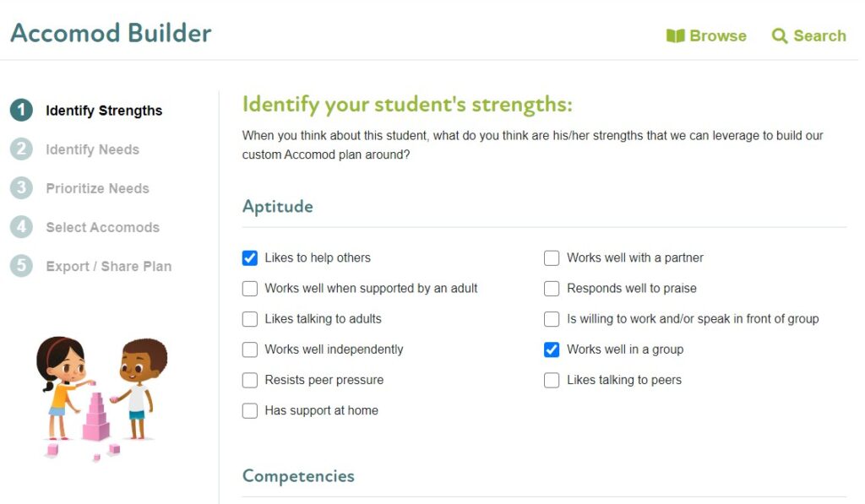865x504 pixels.
Task: Check 'Responds well to praise'
Action: pos(552,288)
